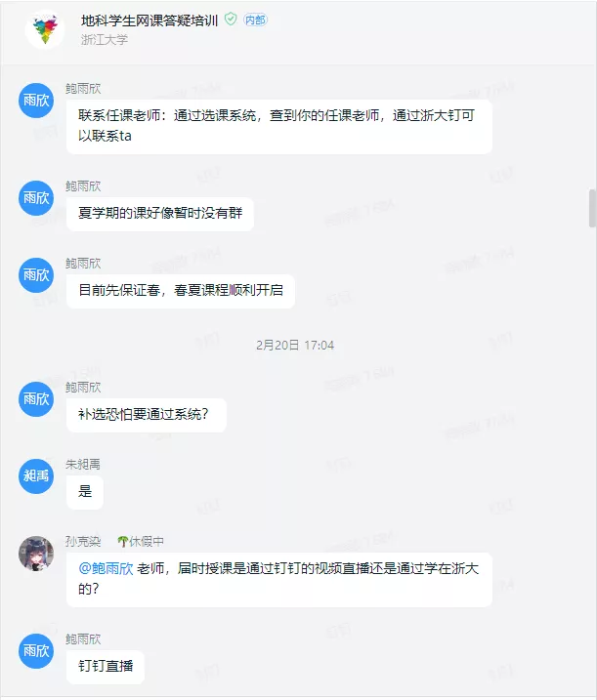
Task: Click 雨欣 avatar beside 钉钉直播 message
Action: pyautogui.click(x=36, y=651)
